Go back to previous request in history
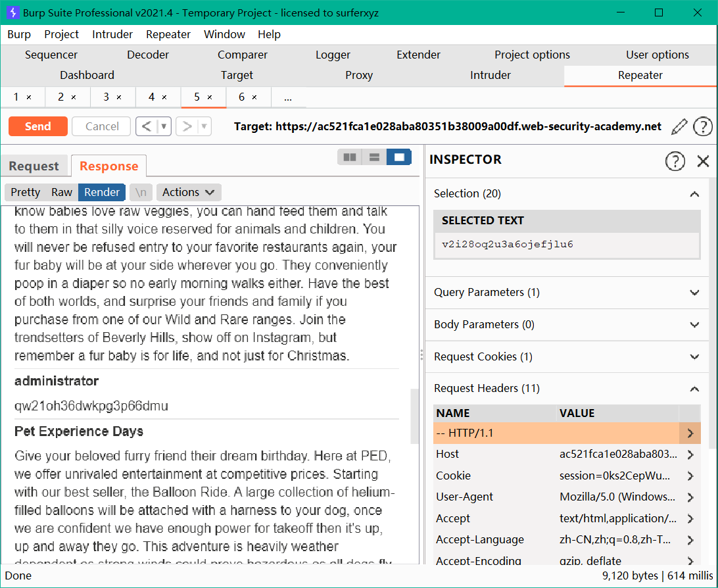 (147, 126)
